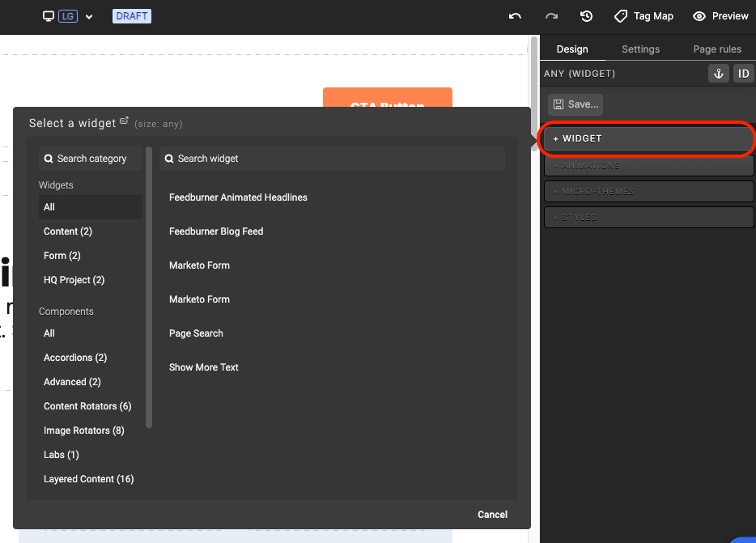This screenshot has height=543, width=756.
Task: Switch to the Page rules tab
Action: [717, 49]
